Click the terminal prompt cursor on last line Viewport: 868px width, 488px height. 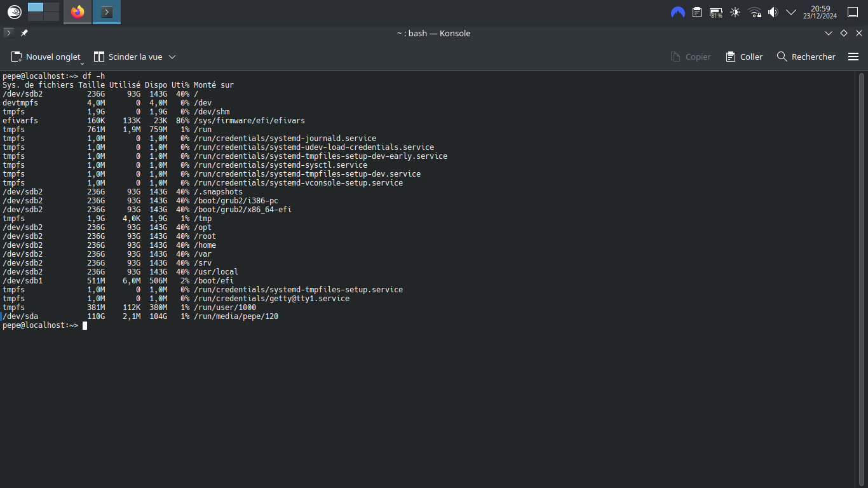click(85, 325)
